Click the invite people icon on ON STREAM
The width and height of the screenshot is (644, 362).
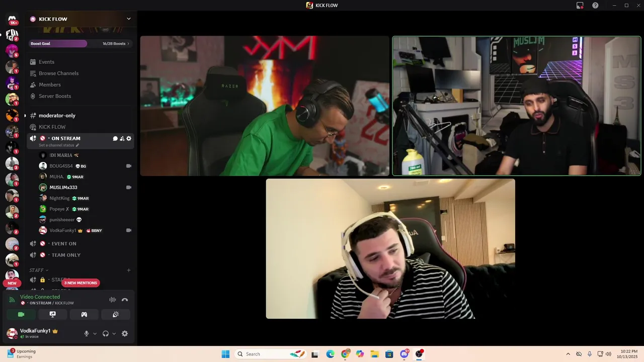point(122,139)
